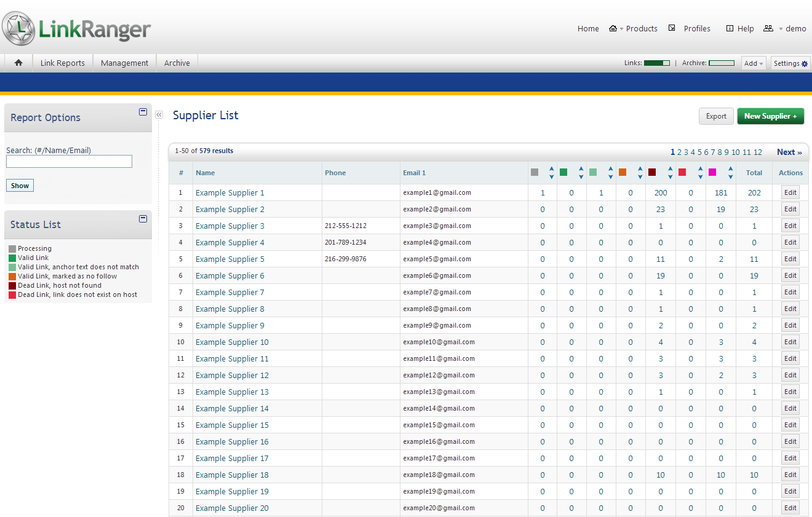Image resolution: width=812 pixels, height=517 pixels.
Task: Open the Management menu tab
Action: pyautogui.click(x=124, y=63)
